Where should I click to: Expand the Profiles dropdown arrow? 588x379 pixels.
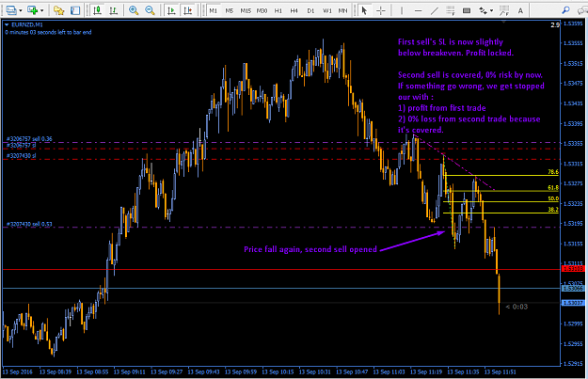pos(21,11)
